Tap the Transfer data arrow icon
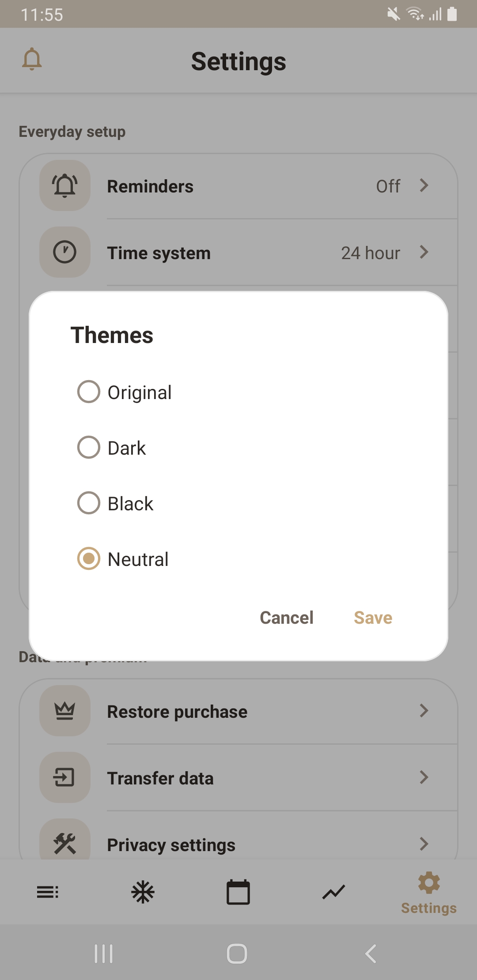Screen dimensions: 477x980 [x=65, y=777]
